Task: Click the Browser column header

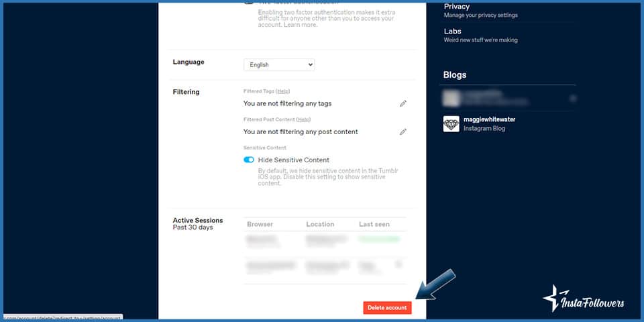Action: pyautogui.click(x=260, y=224)
